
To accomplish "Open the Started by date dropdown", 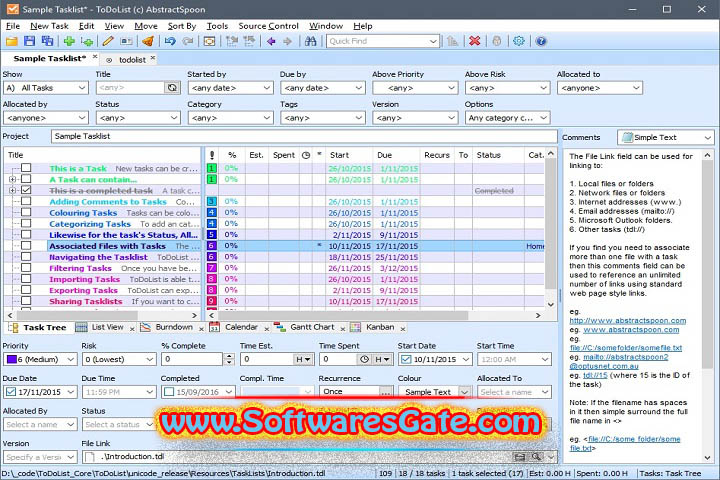I will click(x=267, y=88).
